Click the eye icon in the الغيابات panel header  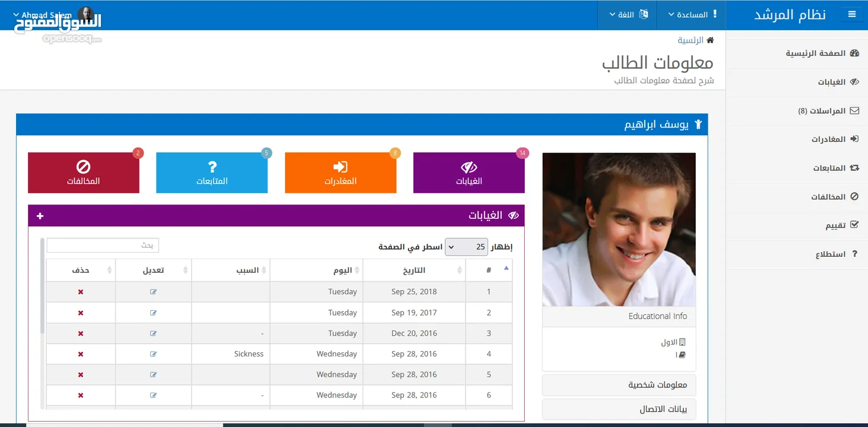(514, 215)
